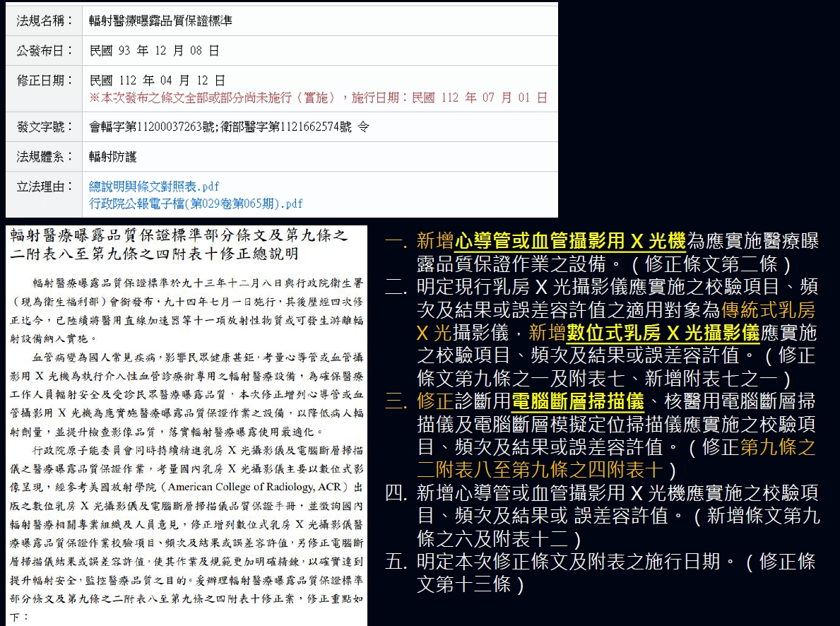Click the 法規名稱 row label

[45, 20]
